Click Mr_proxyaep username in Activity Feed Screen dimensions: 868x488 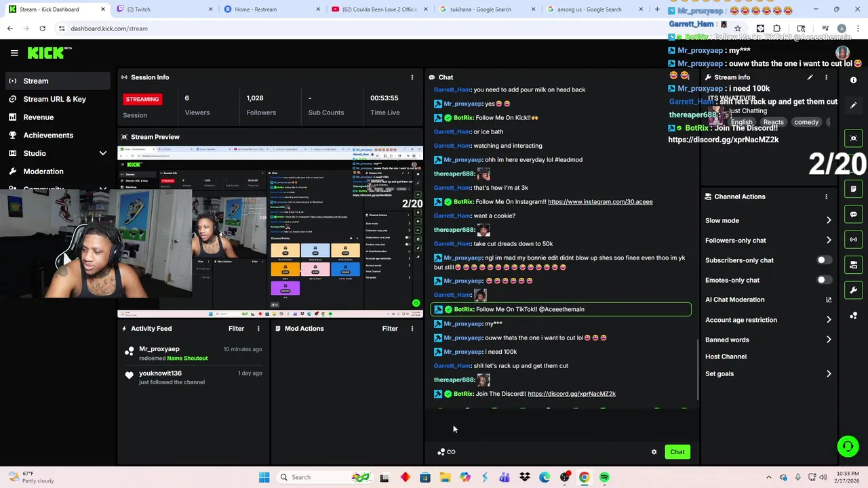coord(159,349)
